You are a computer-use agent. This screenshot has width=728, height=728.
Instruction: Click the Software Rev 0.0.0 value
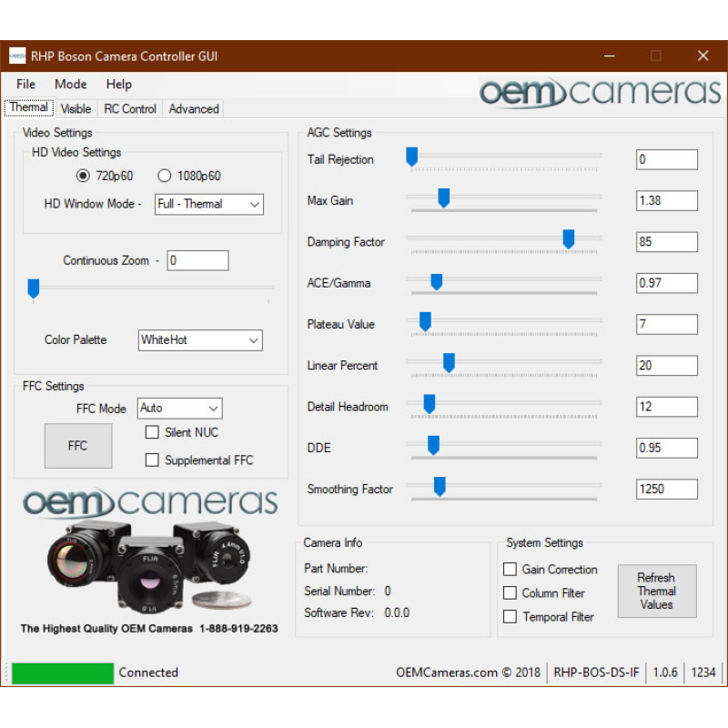tap(397, 612)
